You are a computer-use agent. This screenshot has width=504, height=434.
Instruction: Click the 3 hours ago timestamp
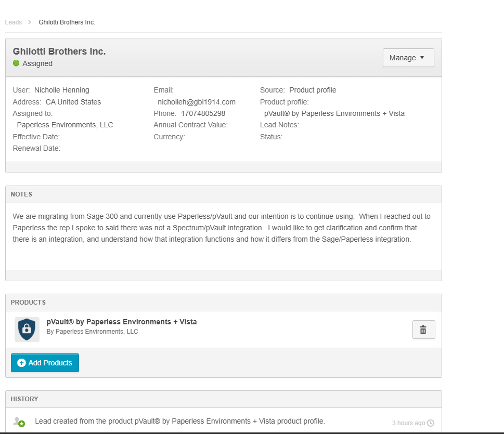pyautogui.click(x=408, y=423)
